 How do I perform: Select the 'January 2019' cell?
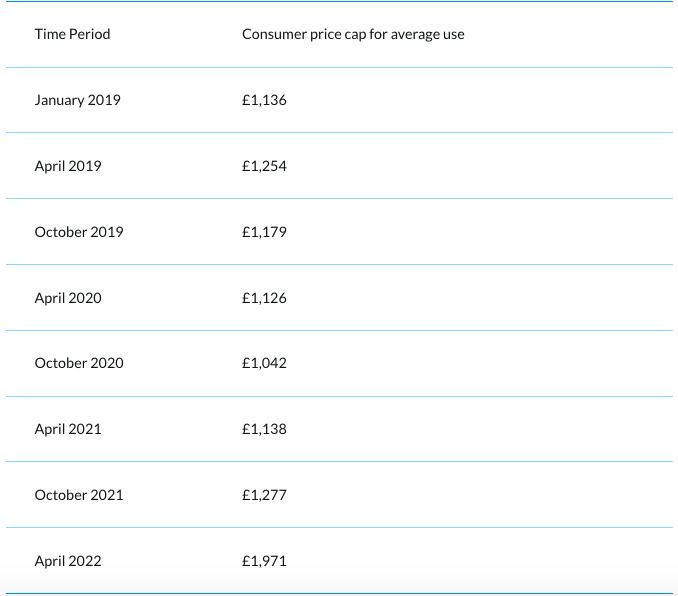[x=77, y=100]
